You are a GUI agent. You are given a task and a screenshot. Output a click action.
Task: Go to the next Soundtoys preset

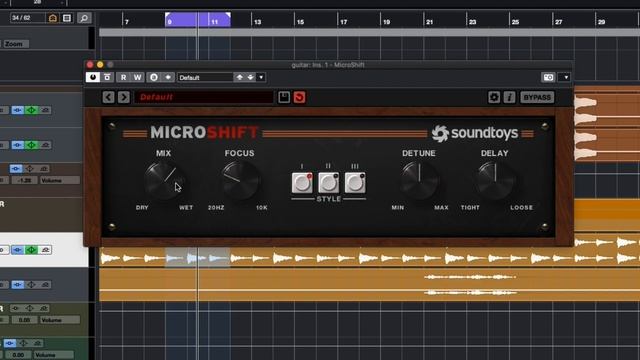click(124, 97)
